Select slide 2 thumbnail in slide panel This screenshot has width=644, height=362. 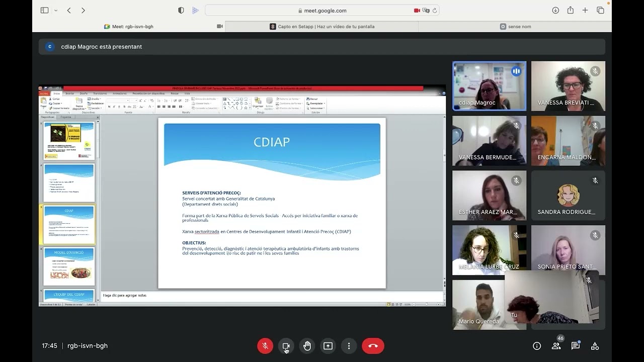coord(69,183)
